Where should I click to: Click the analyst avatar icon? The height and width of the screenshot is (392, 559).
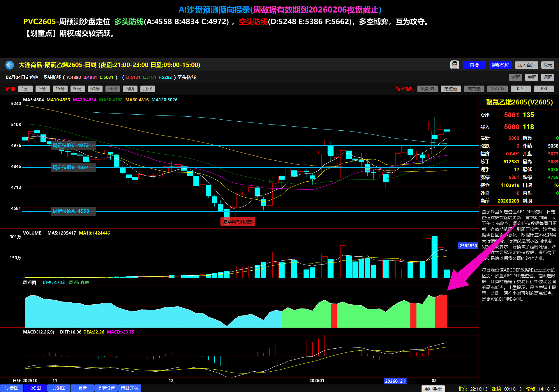[x=454, y=65]
